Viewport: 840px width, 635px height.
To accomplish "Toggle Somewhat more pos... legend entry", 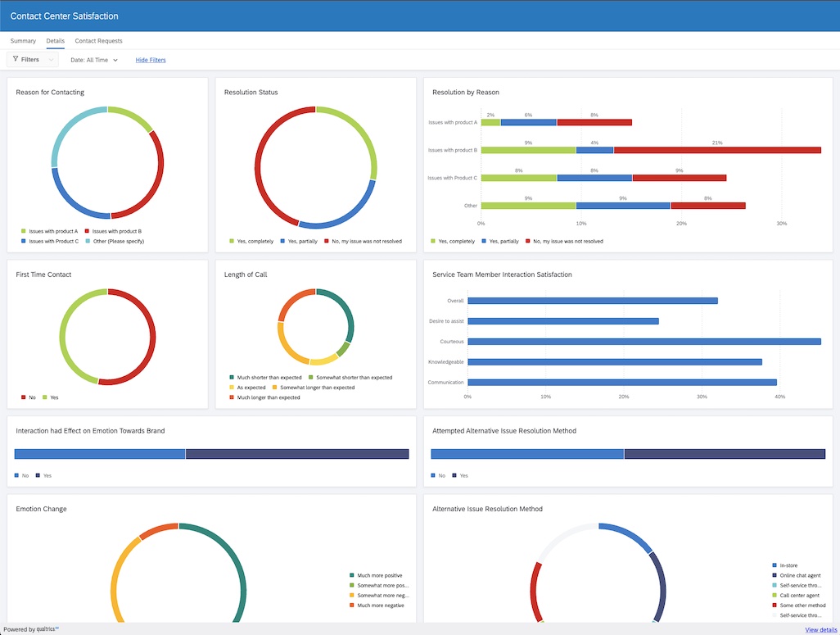I will tap(379, 586).
